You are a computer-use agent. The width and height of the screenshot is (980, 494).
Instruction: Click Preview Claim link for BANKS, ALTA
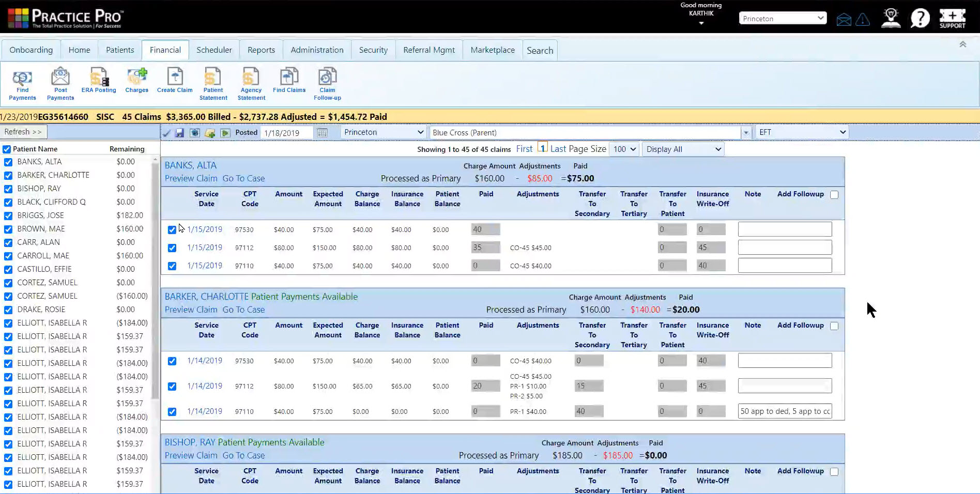tap(191, 178)
